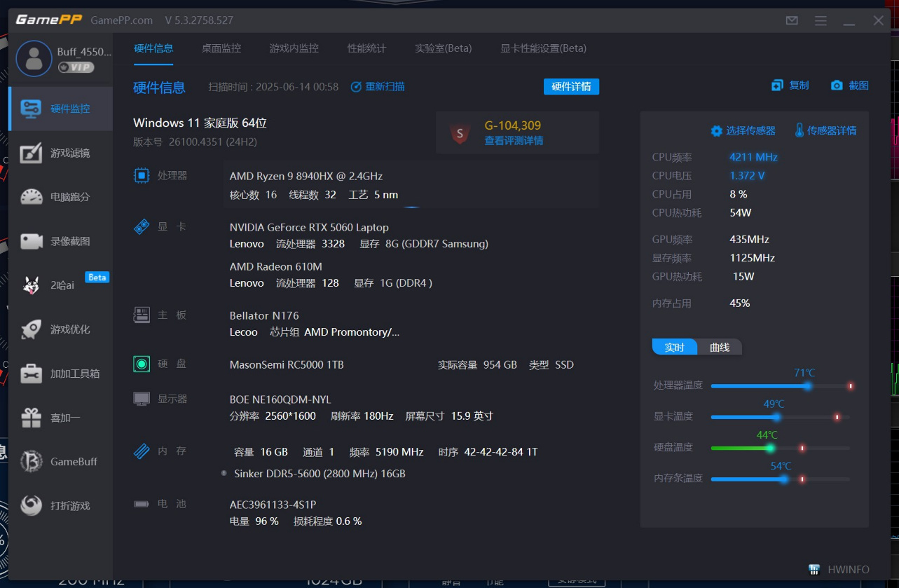Click the G-104,309 benchmark score
This screenshot has height=588, width=899.
pos(513,125)
